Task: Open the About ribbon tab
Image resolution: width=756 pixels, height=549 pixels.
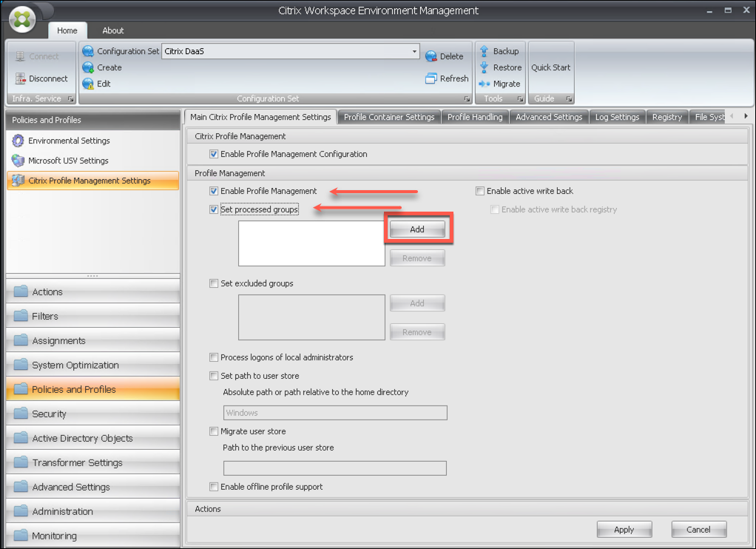Action: pos(113,30)
